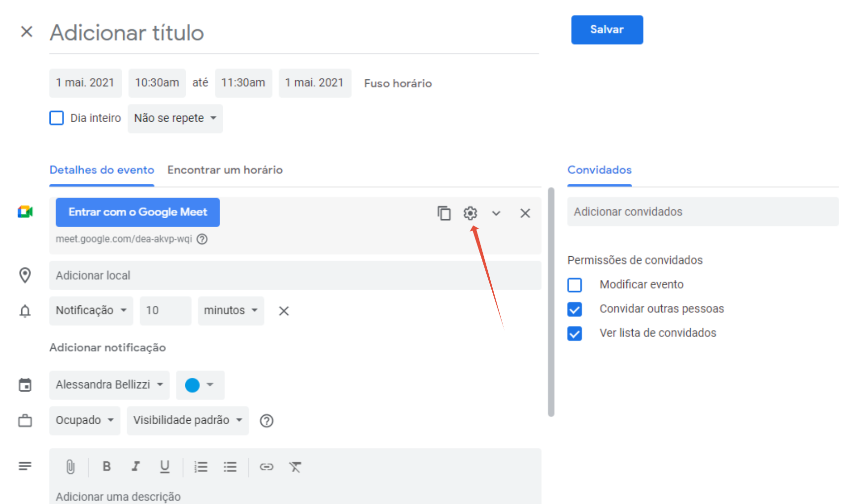847x504 pixels.
Task: Click the meet.google.com/dea-akvp-wqi text
Action: point(124,239)
